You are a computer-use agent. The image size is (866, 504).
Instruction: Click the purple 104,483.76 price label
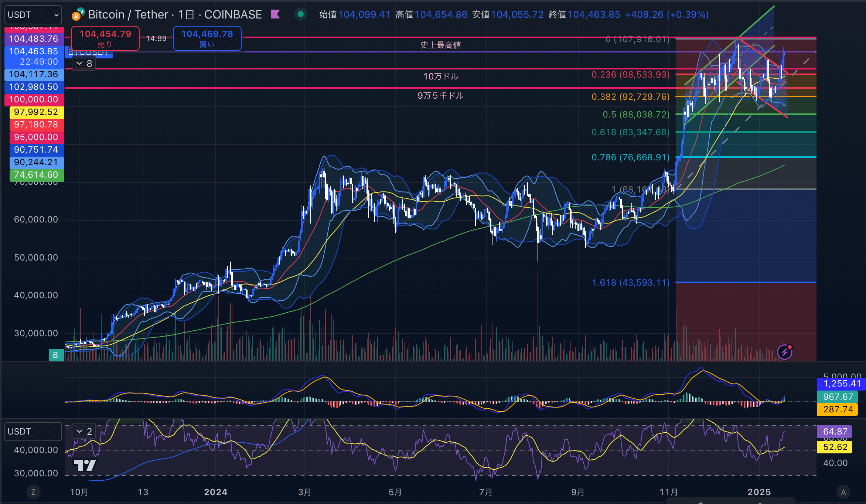tap(34, 39)
